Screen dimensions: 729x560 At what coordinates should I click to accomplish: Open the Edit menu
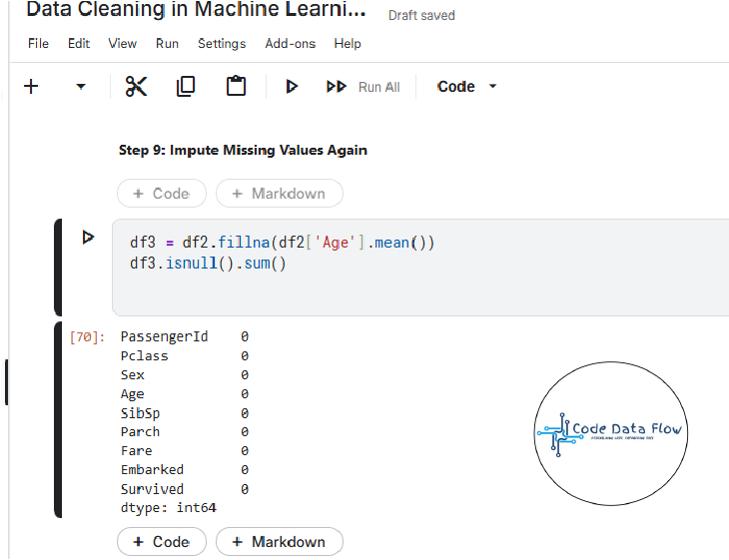point(79,44)
